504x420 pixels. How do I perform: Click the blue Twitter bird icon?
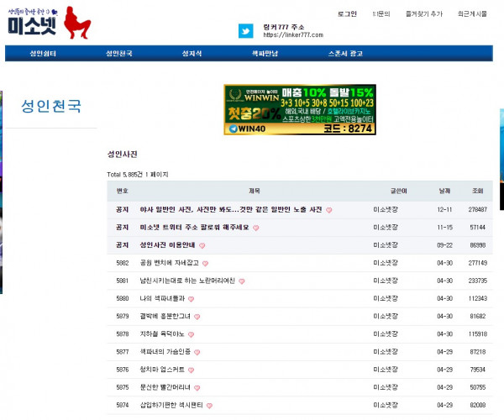(246, 31)
